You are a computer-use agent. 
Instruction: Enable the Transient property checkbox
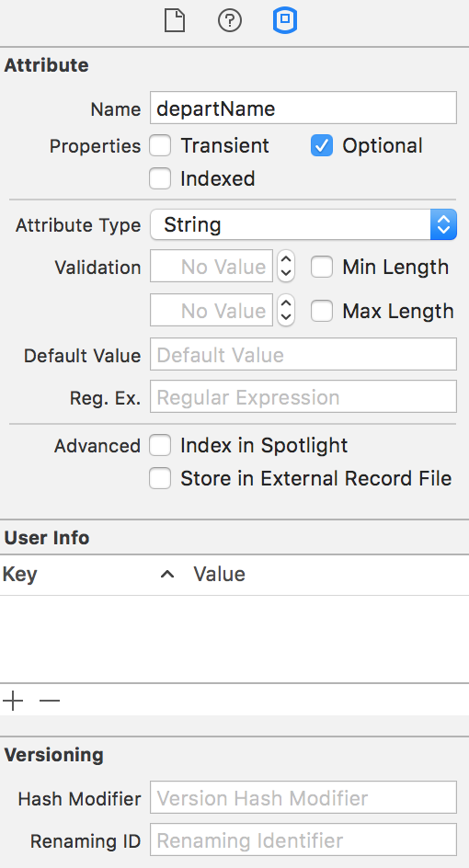point(160,146)
